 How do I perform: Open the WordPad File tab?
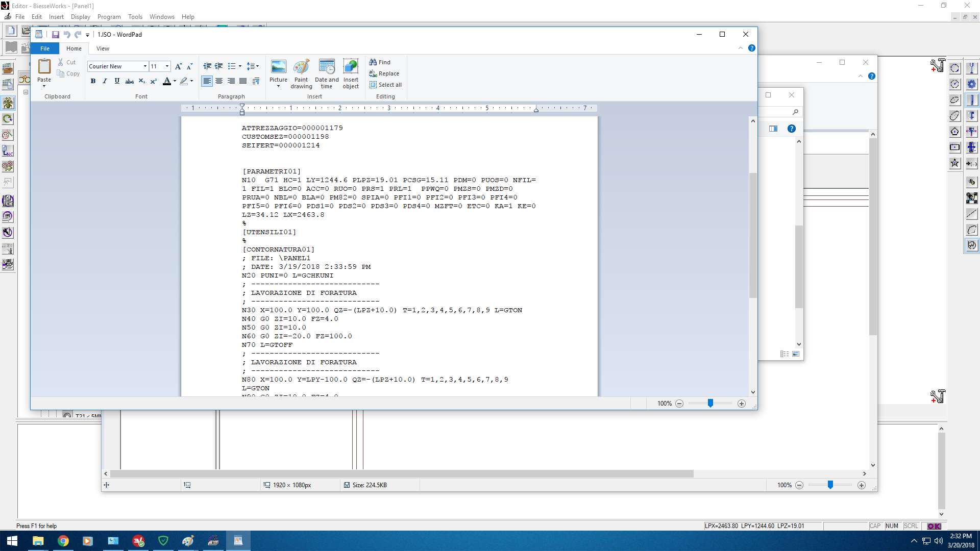[x=45, y=48]
